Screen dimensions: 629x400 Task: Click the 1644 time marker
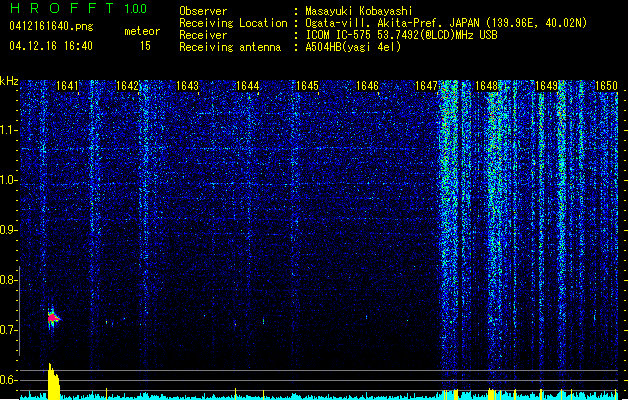pos(248,86)
